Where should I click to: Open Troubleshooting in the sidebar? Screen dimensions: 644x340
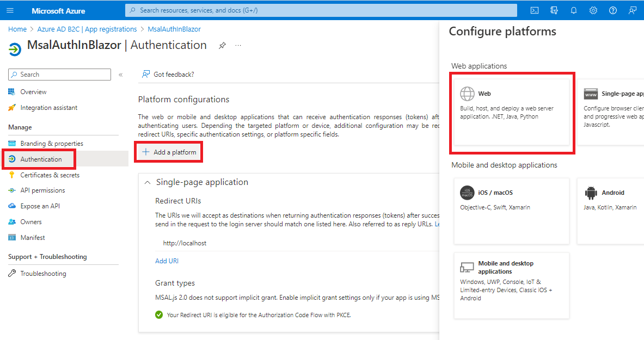point(43,274)
